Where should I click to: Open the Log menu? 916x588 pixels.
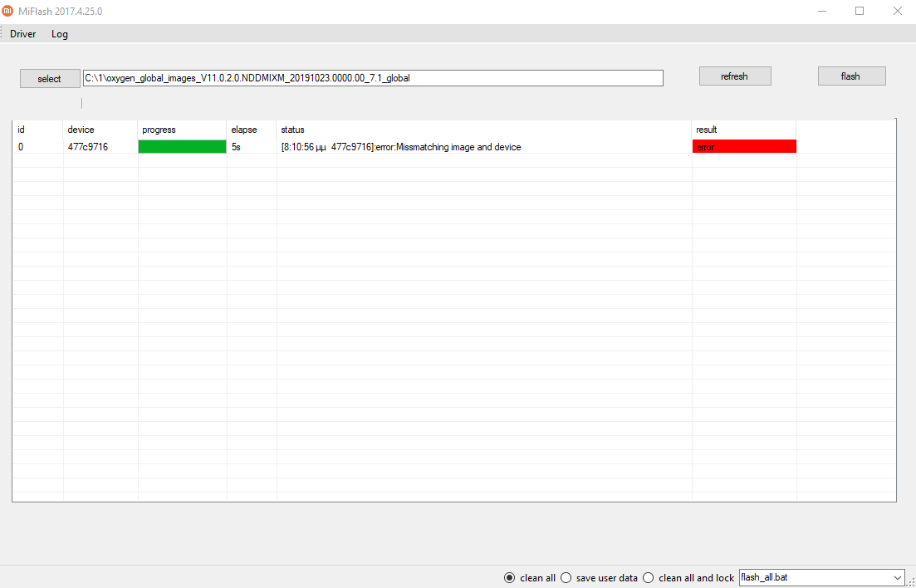60,34
